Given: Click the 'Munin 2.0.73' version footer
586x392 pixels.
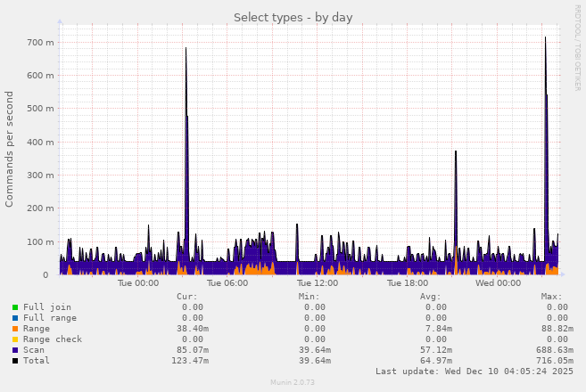Looking at the screenshot, I should pyautogui.click(x=293, y=382).
